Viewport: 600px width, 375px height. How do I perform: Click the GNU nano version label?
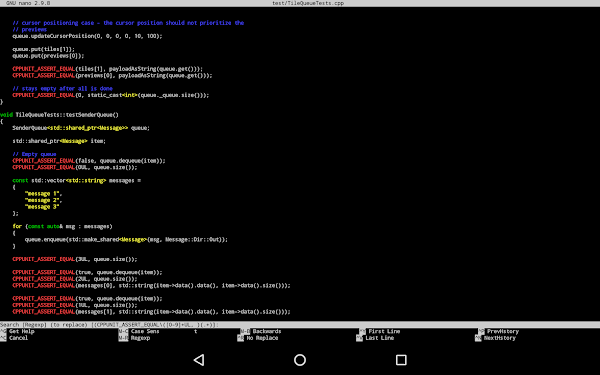click(x=28, y=3)
